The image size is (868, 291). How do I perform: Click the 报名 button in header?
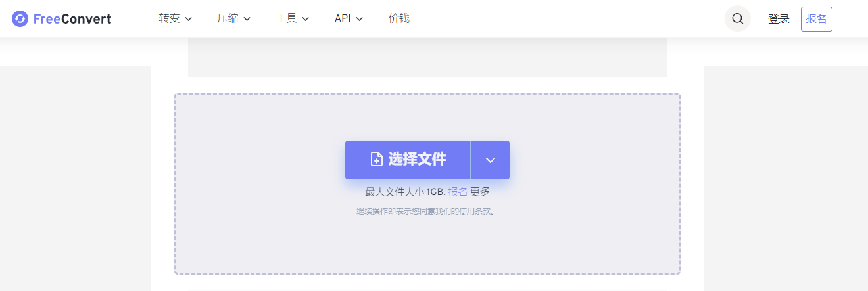817,19
